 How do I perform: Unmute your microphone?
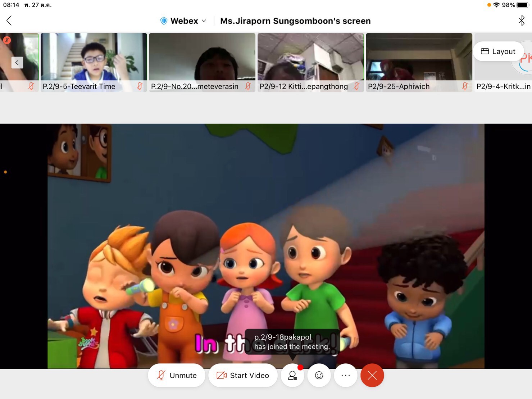tap(177, 375)
